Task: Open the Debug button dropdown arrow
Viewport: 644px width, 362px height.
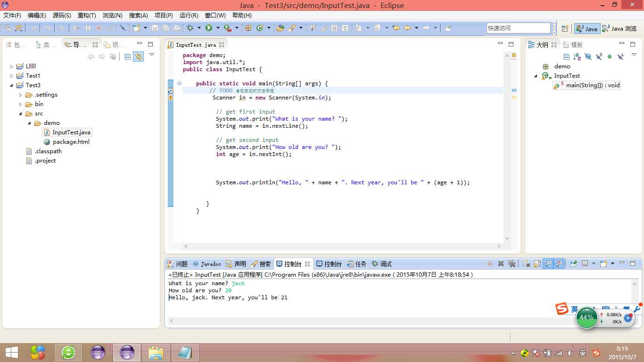Action: [199, 28]
